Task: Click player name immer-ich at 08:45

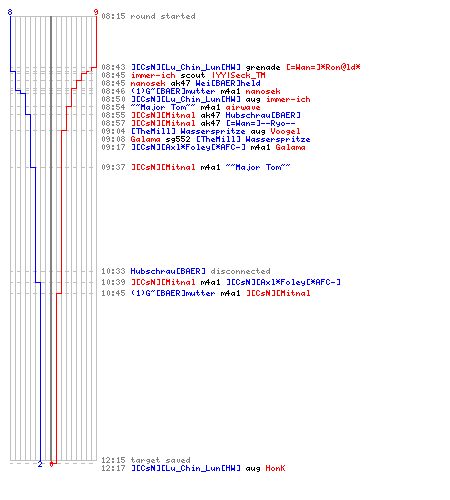Action: click(153, 75)
